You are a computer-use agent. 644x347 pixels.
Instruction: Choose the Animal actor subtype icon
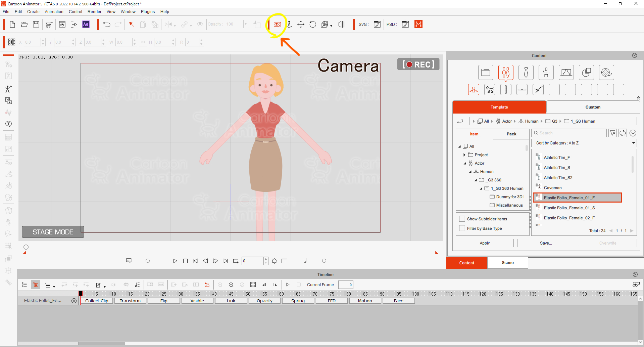pyautogui.click(x=490, y=90)
